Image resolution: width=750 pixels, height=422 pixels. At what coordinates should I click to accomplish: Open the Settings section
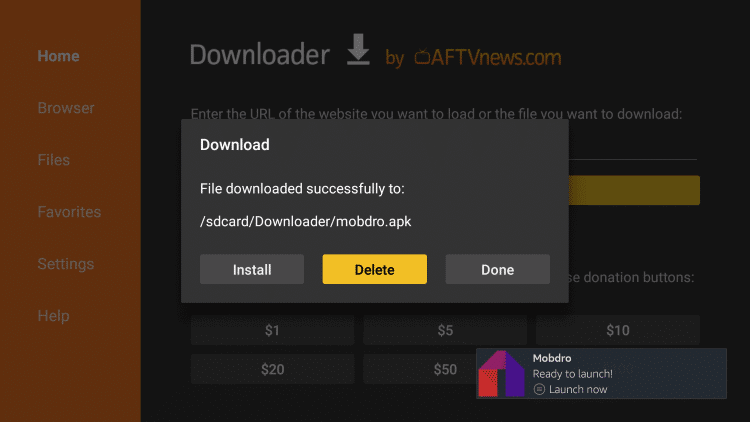coord(66,264)
